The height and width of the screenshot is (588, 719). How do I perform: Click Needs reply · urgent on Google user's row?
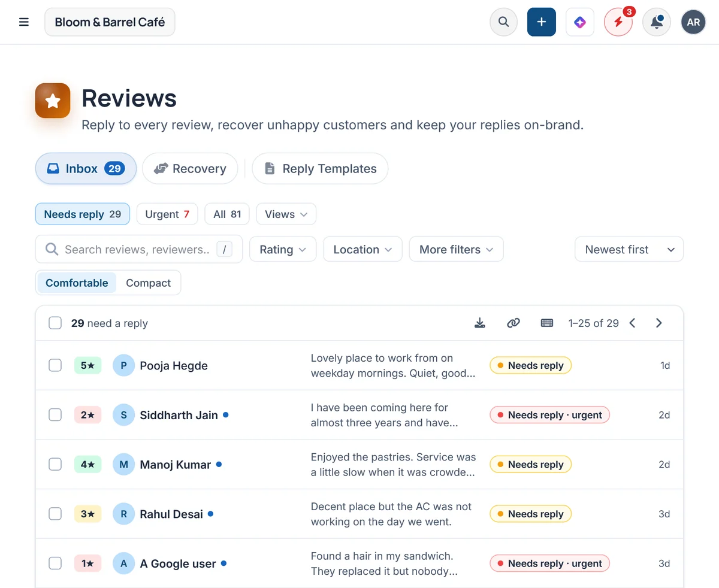pyautogui.click(x=549, y=563)
